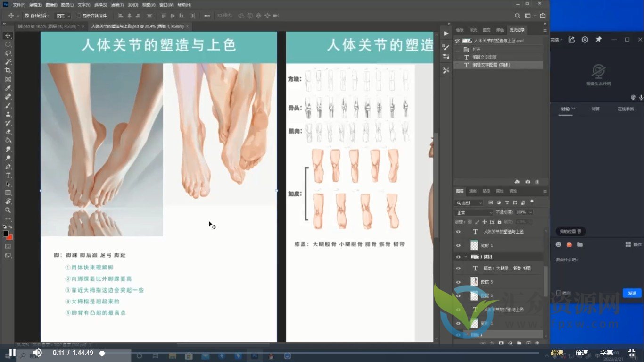Click the blue 发送 send button
Screen dimensions: 644x362
tap(632, 293)
